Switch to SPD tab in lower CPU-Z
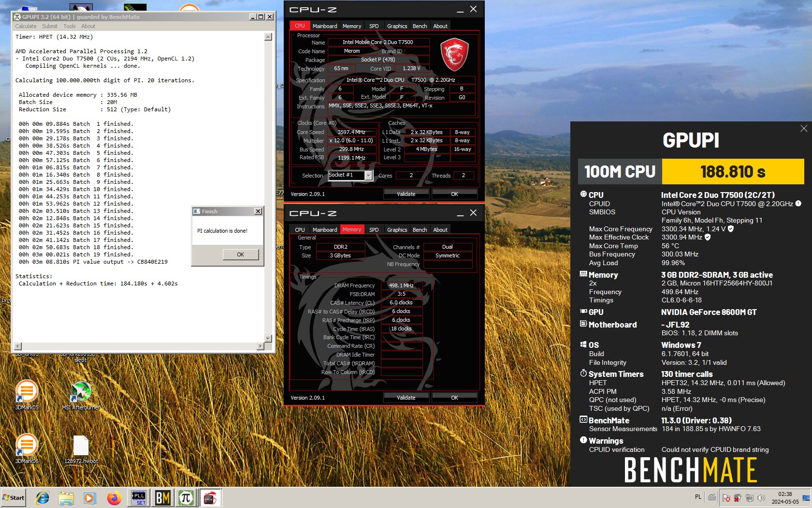The width and height of the screenshot is (812, 508). click(x=374, y=230)
